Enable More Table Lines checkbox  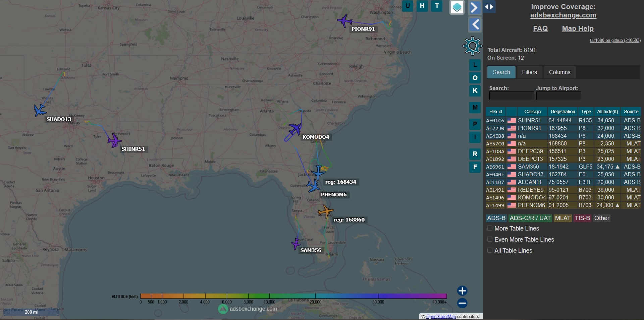490,228
